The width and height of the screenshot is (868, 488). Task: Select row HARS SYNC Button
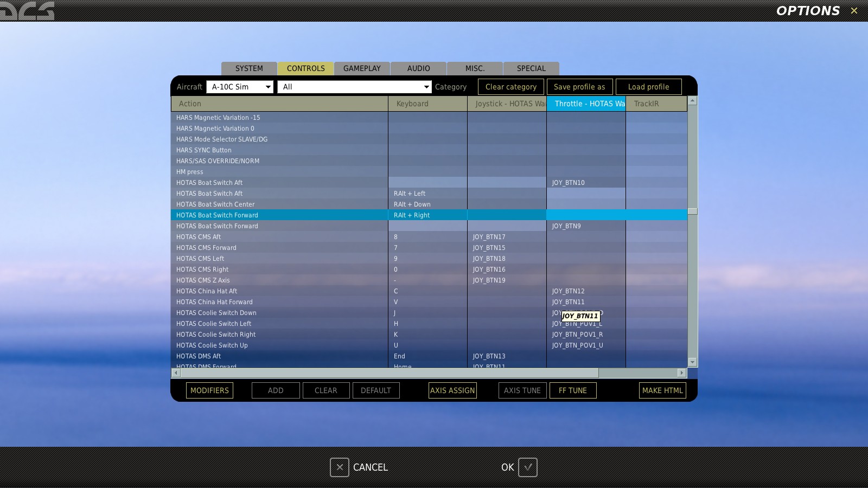pos(429,150)
